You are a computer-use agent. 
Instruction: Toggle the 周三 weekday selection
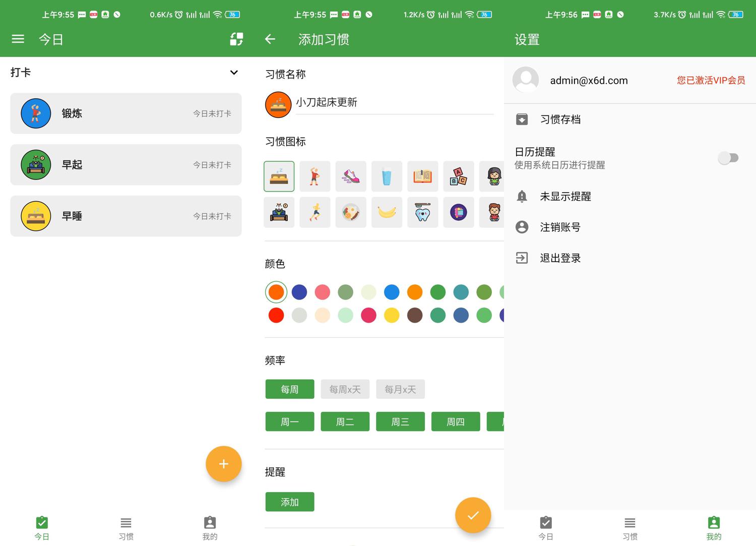[400, 421]
